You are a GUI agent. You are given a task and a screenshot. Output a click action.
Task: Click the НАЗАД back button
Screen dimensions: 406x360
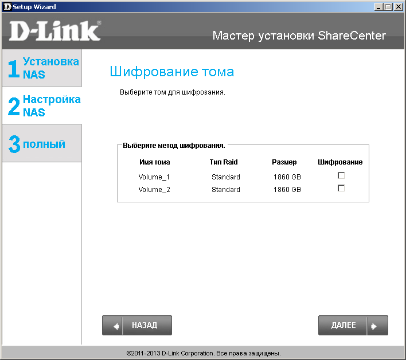coord(137,325)
